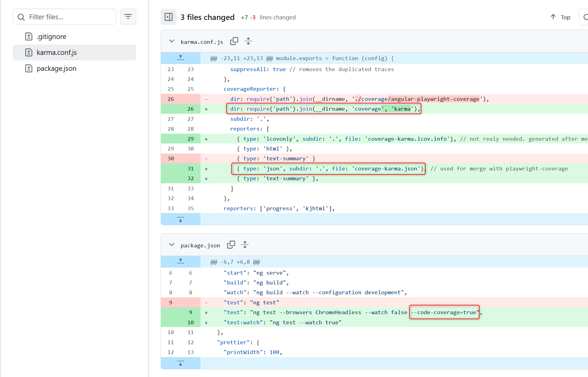The image size is (588, 377).
Task: Open the karma.conf.js file header link
Action: (x=202, y=42)
